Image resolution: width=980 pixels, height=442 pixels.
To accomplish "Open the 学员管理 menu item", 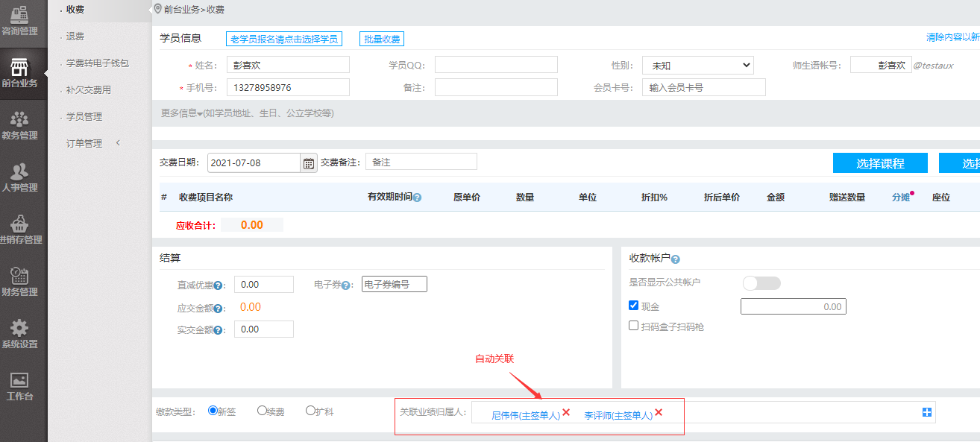I will coord(84,117).
